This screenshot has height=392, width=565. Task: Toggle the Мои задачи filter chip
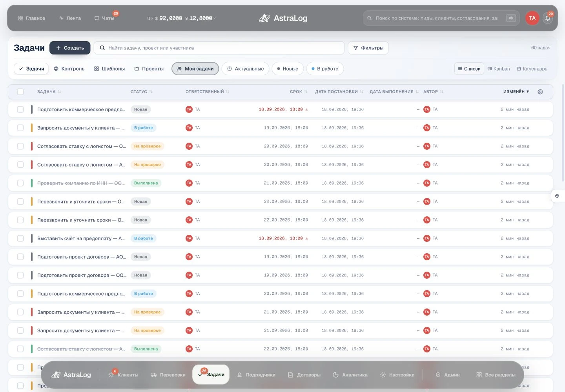tap(195, 69)
